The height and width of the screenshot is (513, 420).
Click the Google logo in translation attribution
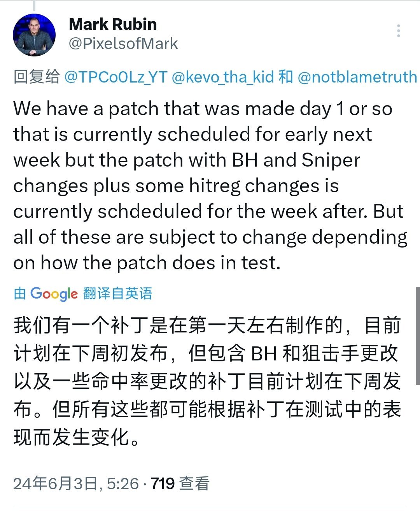(x=54, y=294)
